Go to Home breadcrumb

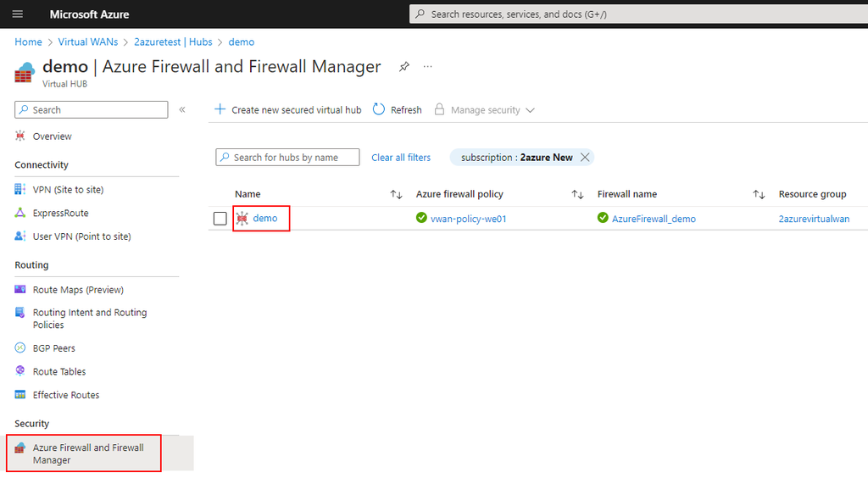pos(28,42)
